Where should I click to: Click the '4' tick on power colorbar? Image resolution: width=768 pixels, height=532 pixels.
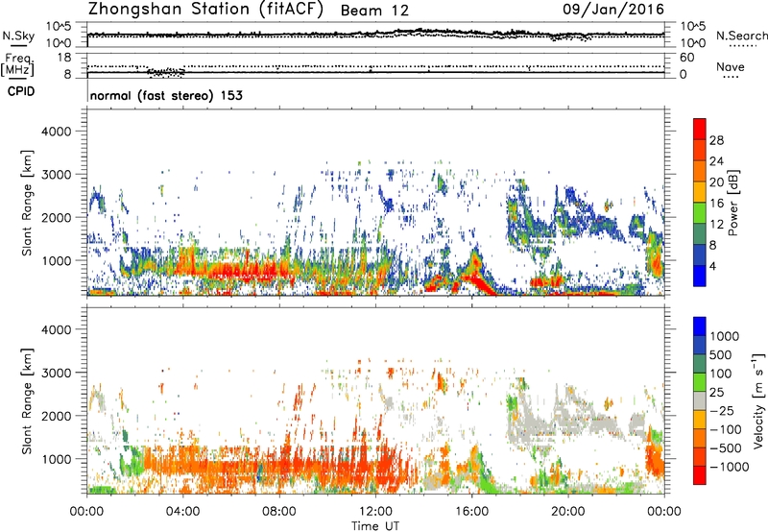[x=712, y=266]
